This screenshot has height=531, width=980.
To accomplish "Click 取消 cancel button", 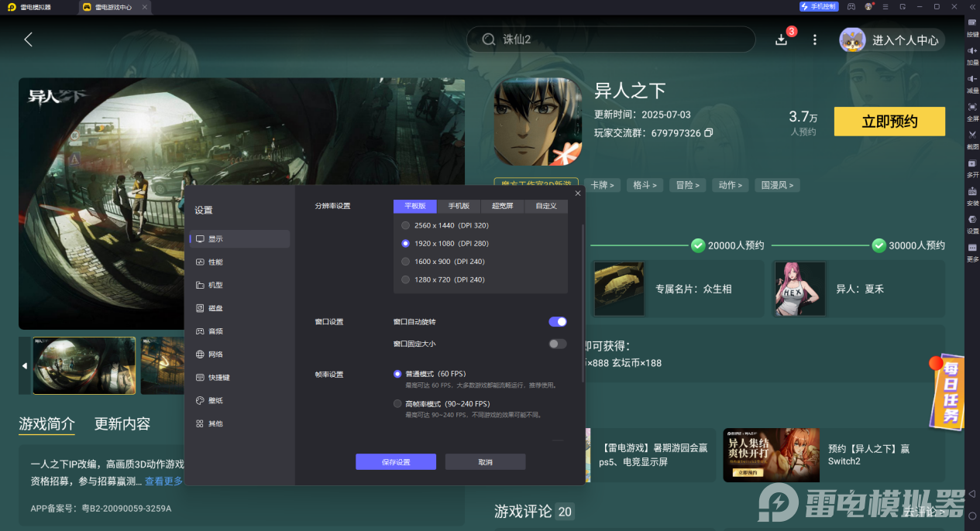I will coord(485,462).
